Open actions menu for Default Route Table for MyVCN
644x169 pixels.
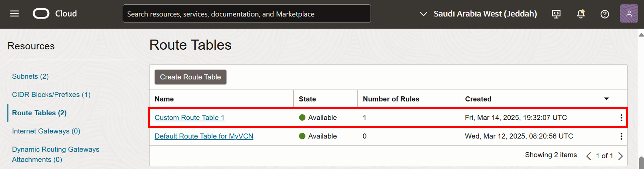click(621, 136)
